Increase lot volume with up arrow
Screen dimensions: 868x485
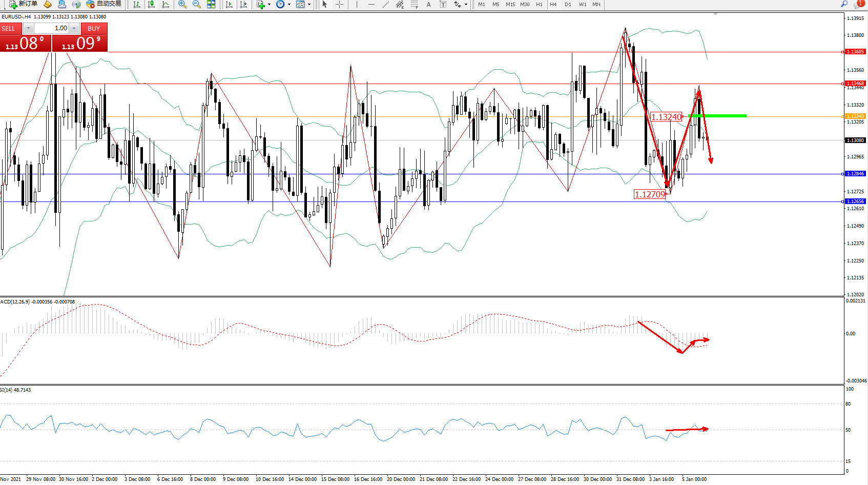point(74,28)
